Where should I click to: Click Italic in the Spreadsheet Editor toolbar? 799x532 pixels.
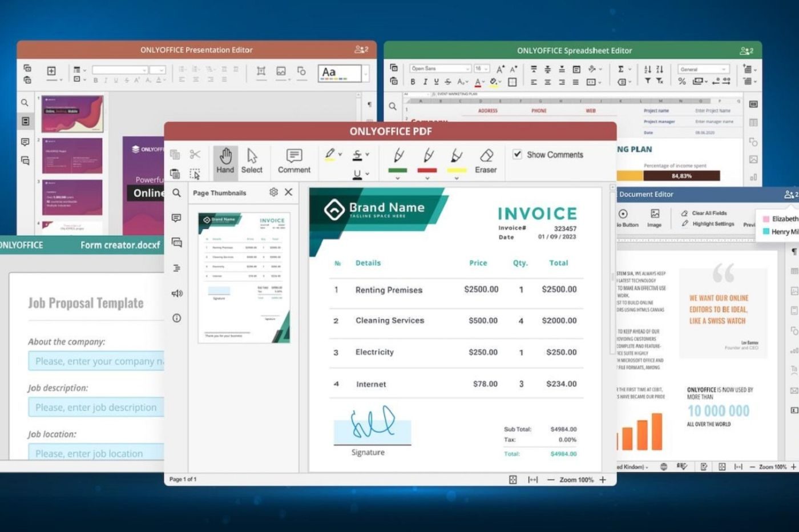[425, 82]
